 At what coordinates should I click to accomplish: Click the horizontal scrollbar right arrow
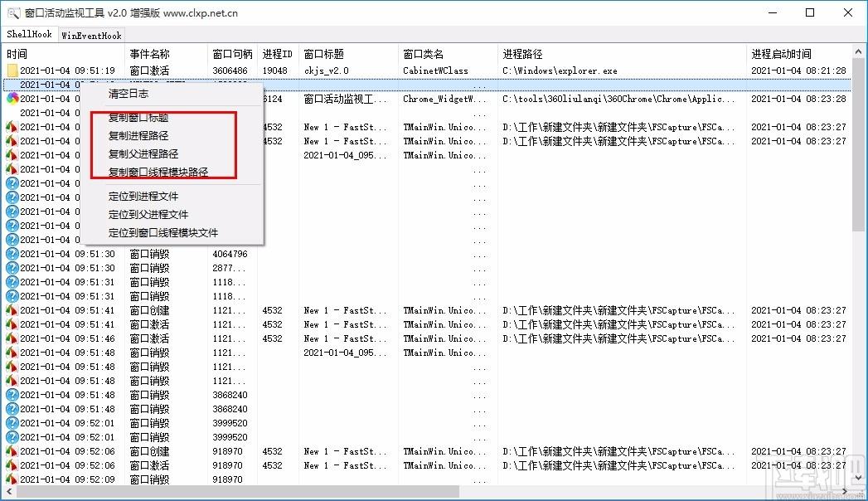[x=846, y=491]
